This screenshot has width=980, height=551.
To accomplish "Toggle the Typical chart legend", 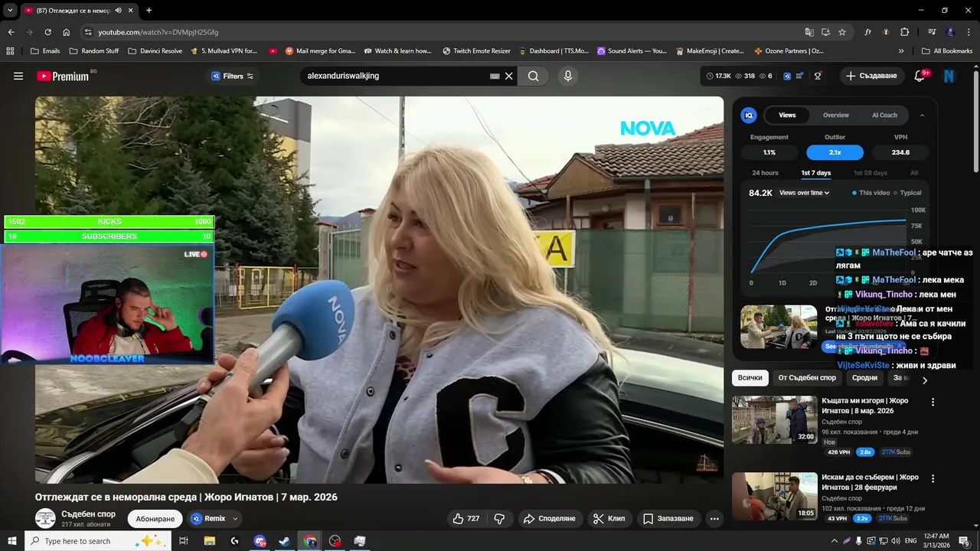I will click(908, 193).
